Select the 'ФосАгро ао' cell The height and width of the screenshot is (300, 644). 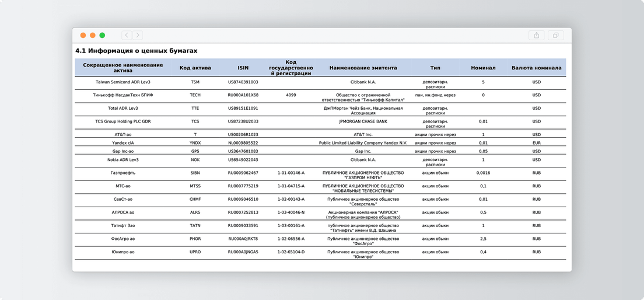(123, 239)
